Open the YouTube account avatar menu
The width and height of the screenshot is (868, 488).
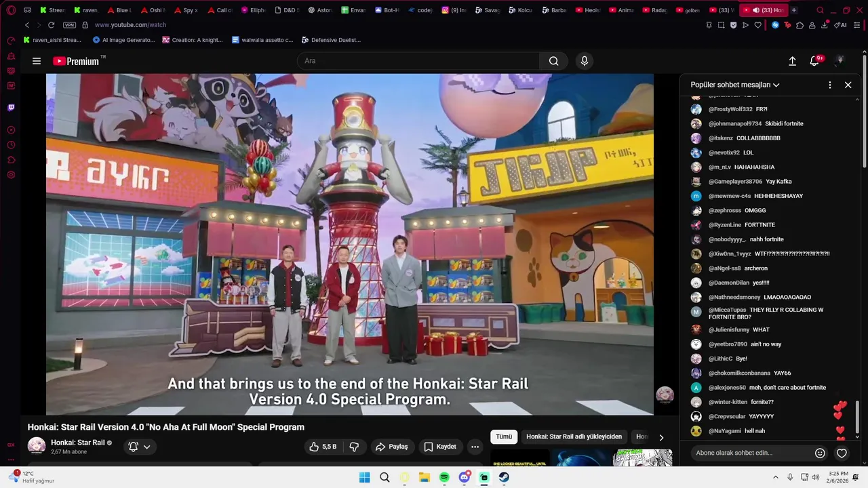pos(840,61)
